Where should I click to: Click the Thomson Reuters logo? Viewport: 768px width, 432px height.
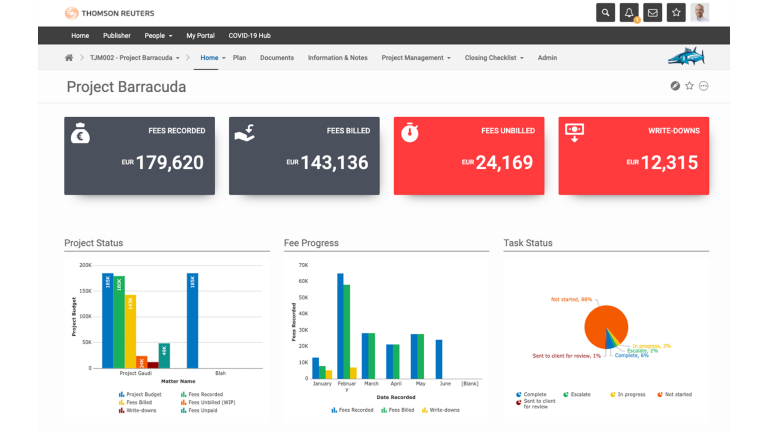click(109, 13)
